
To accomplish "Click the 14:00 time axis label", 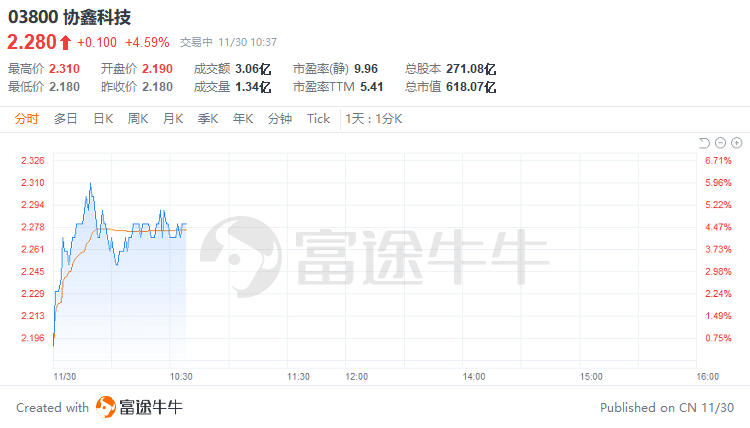I will pos(474,377).
